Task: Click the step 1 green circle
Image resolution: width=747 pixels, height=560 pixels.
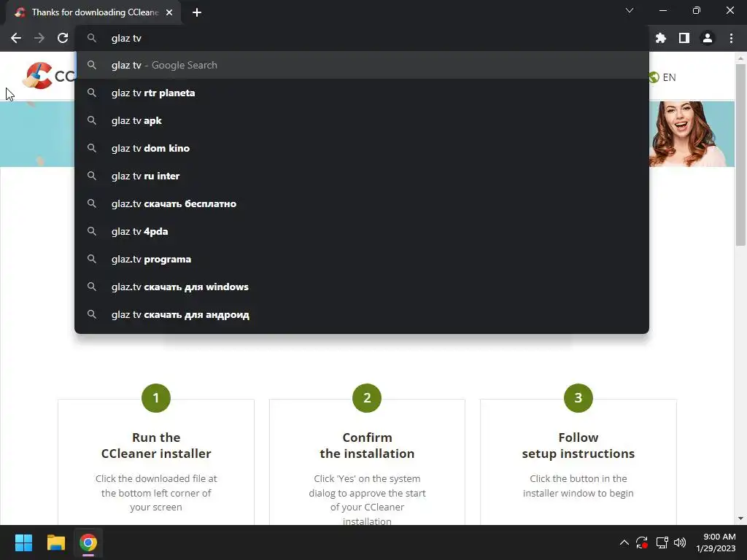Action: coord(156,397)
